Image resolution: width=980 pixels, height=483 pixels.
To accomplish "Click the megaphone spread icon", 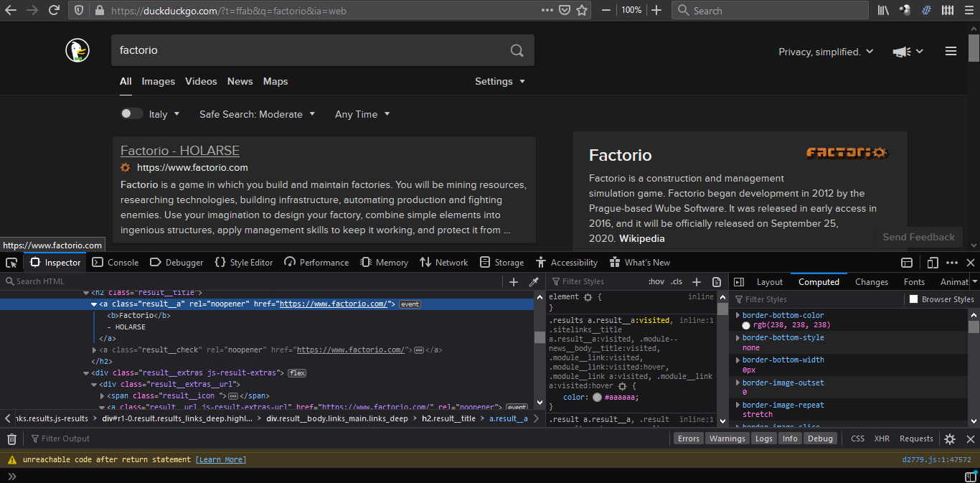I will 901,52.
